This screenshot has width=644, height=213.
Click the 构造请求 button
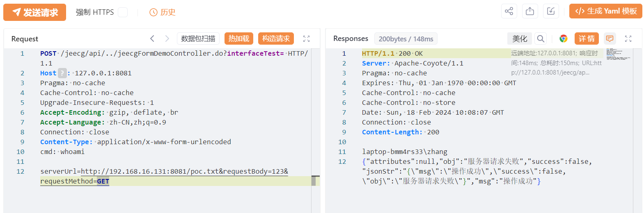point(276,39)
